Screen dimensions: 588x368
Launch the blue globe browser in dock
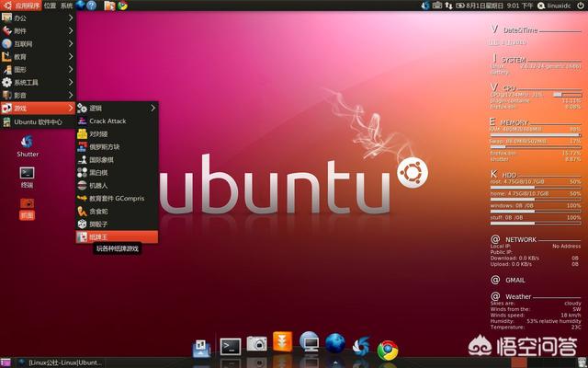tap(334, 343)
